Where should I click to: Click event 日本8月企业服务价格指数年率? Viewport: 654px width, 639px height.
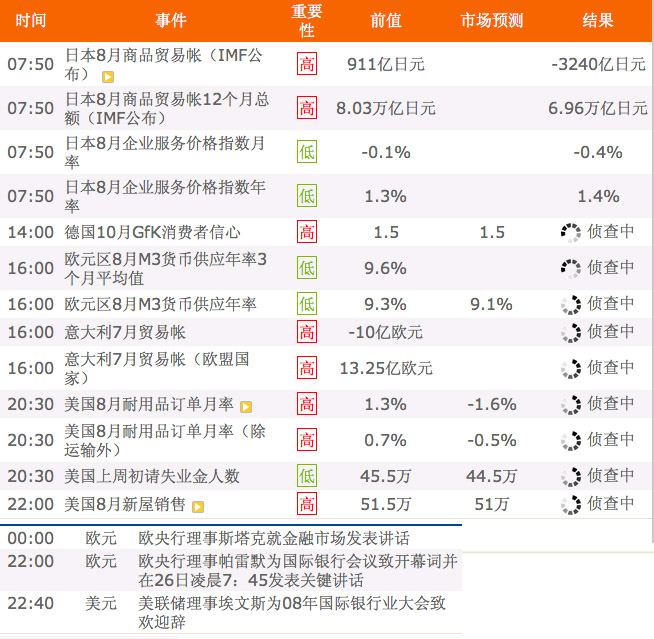tap(165, 196)
